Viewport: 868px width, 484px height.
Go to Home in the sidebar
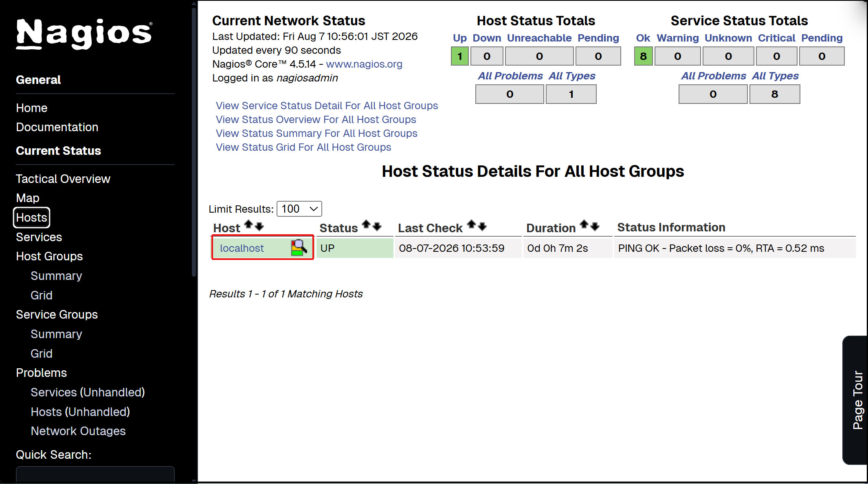pyautogui.click(x=32, y=108)
